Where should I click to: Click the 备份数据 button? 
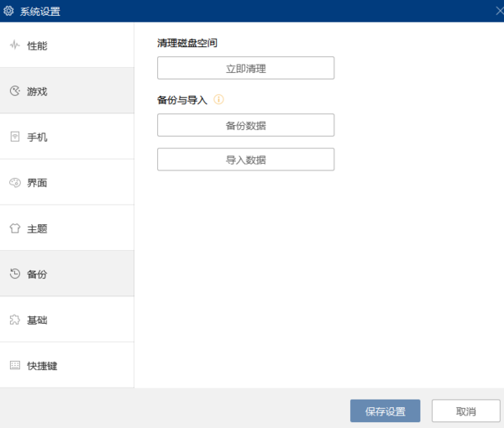pyautogui.click(x=246, y=125)
